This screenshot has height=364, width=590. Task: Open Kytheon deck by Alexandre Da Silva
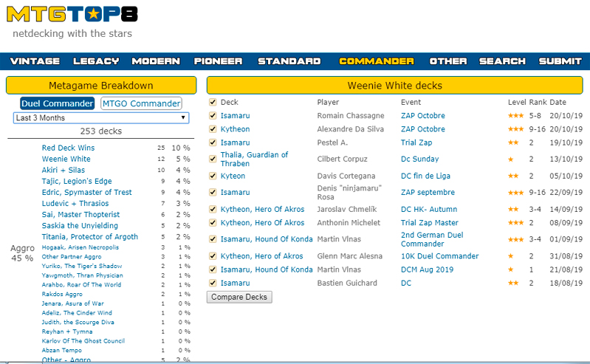click(x=235, y=129)
